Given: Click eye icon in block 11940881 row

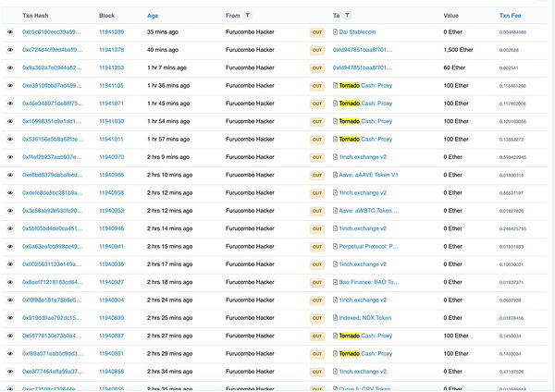Looking at the screenshot, I should click(x=10, y=353).
